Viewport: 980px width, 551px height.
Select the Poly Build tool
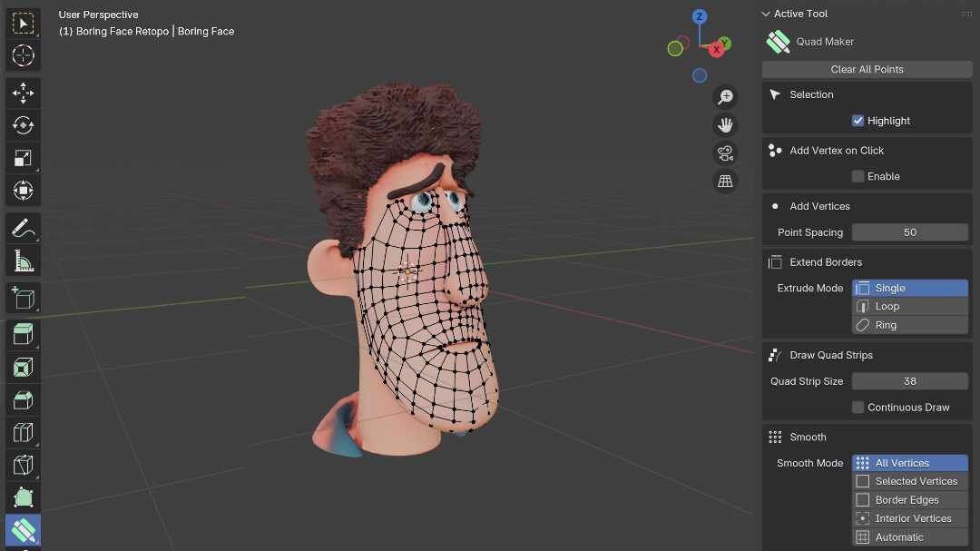pos(23,497)
